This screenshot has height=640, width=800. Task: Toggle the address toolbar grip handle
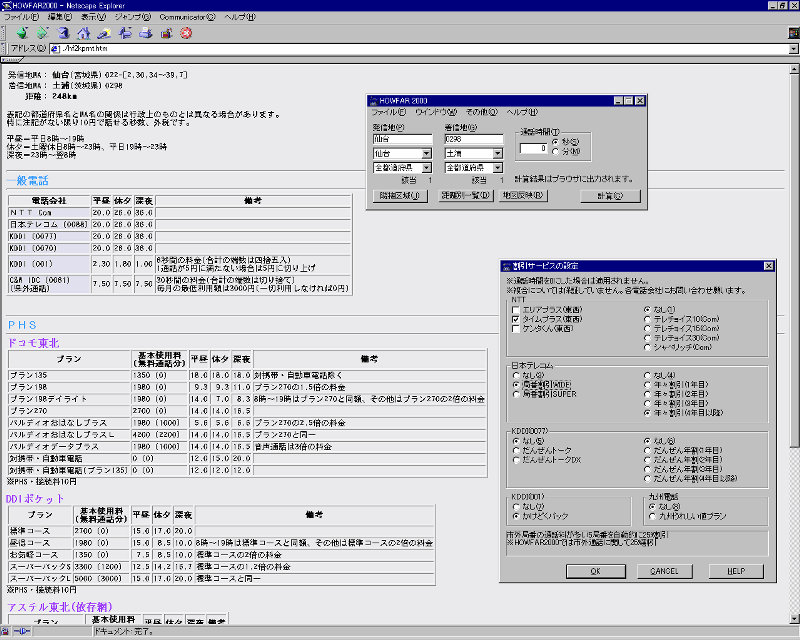(x=4, y=49)
